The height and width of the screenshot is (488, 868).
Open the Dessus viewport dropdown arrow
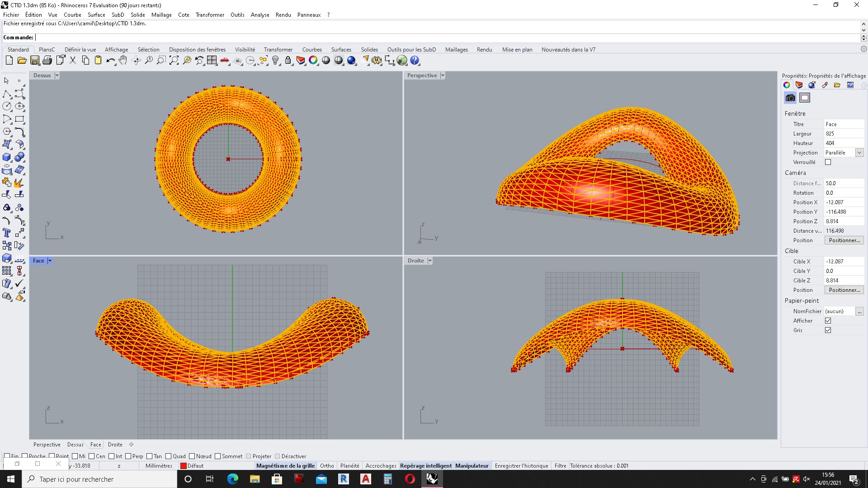(57, 75)
